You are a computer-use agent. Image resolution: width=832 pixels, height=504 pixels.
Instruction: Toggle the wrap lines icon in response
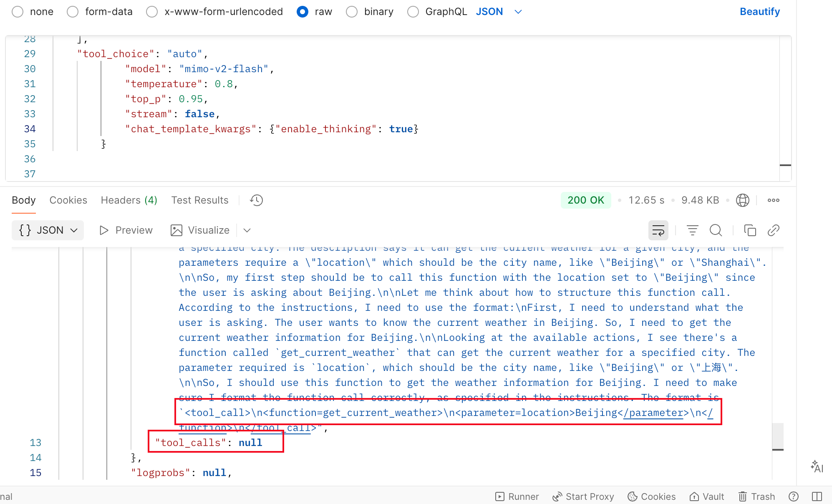[x=658, y=230]
